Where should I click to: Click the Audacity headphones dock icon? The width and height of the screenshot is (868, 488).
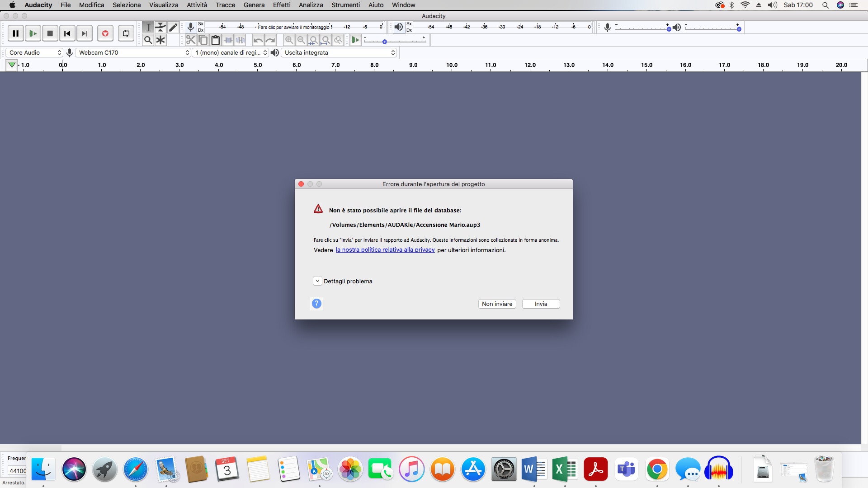coord(718,469)
